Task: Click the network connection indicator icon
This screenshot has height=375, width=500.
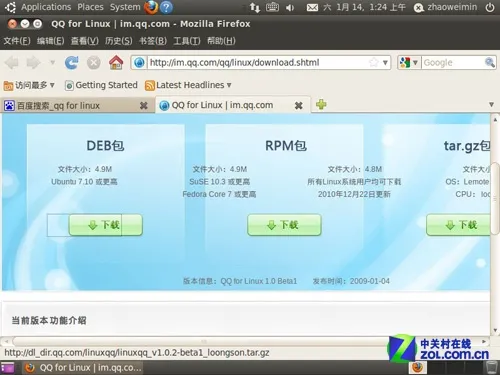Action: click(255, 7)
